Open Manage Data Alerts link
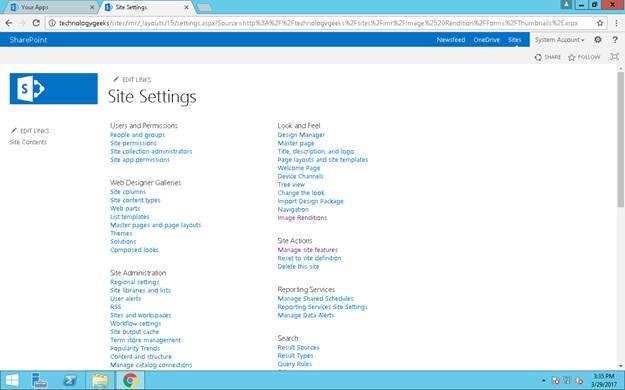This screenshot has height=390, width=625. pyautogui.click(x=306, y=315)
